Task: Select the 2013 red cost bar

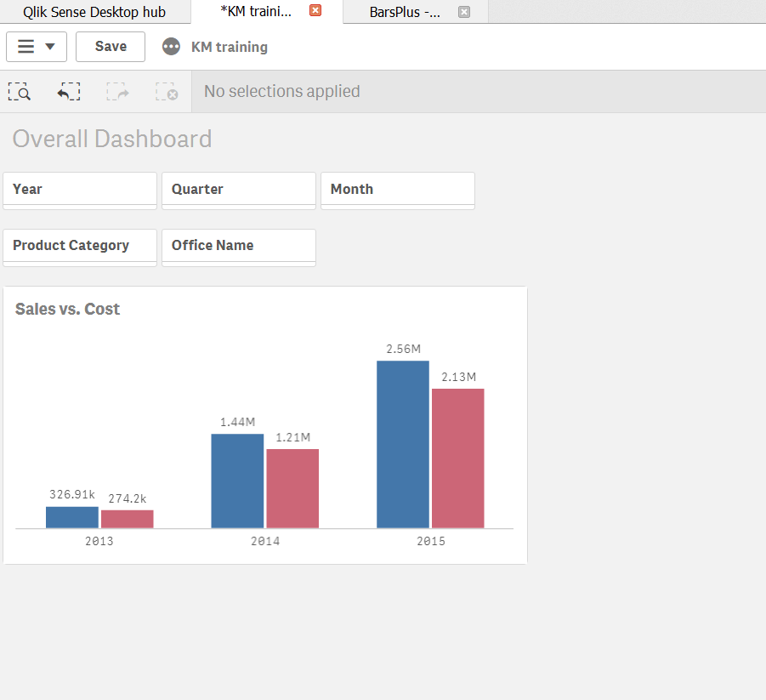Action: (127, 519)
